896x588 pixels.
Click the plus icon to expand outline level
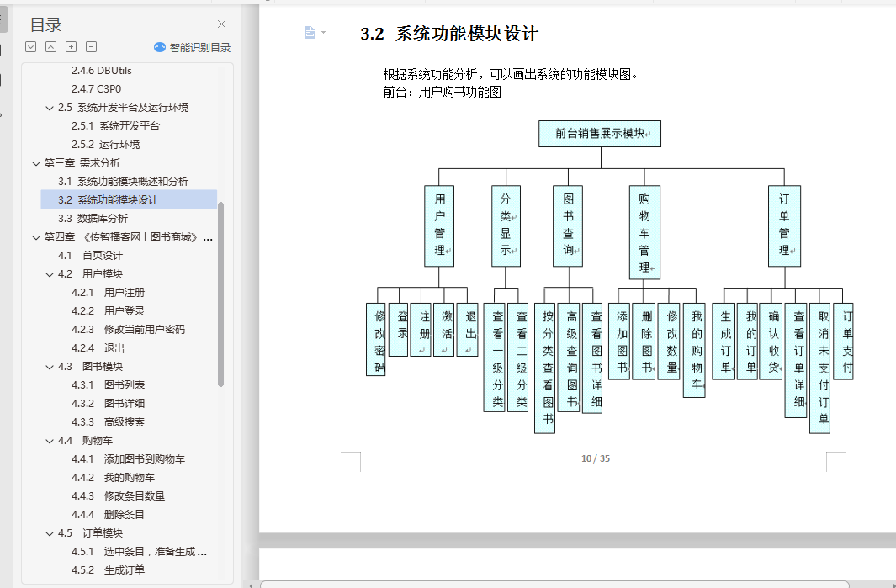point(71,47)
